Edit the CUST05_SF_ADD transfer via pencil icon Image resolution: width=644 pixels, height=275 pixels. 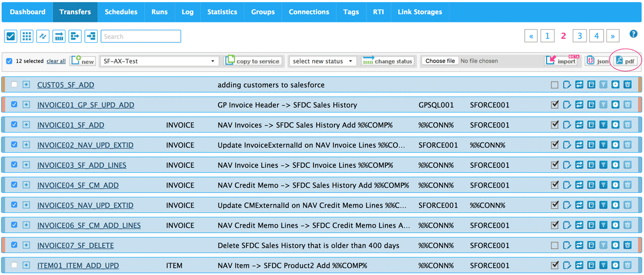(567, 85)
